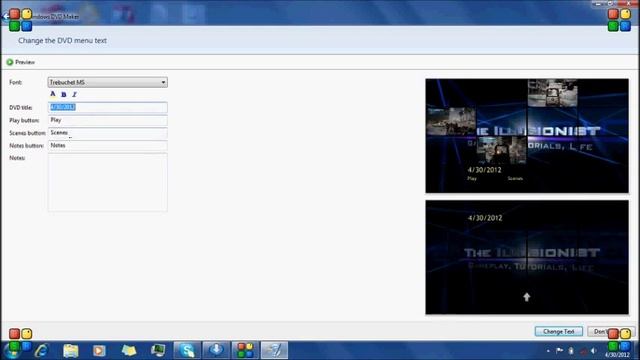Click into the Play button text field
This screenshot has width=640, height=360.
point(107,120)
